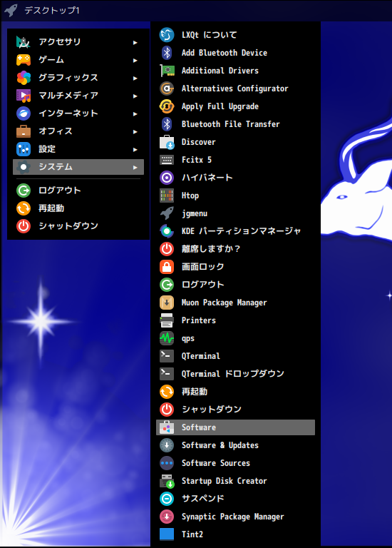392x548 pixels.
Task: Open LXQt について
Action: pyautogui.click(x=235, y=35)
